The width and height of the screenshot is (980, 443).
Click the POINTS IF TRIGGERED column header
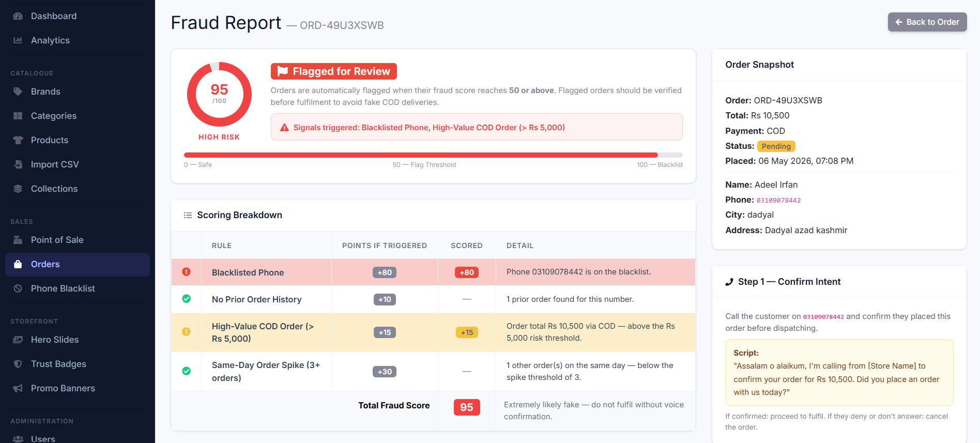click(385, 246)
